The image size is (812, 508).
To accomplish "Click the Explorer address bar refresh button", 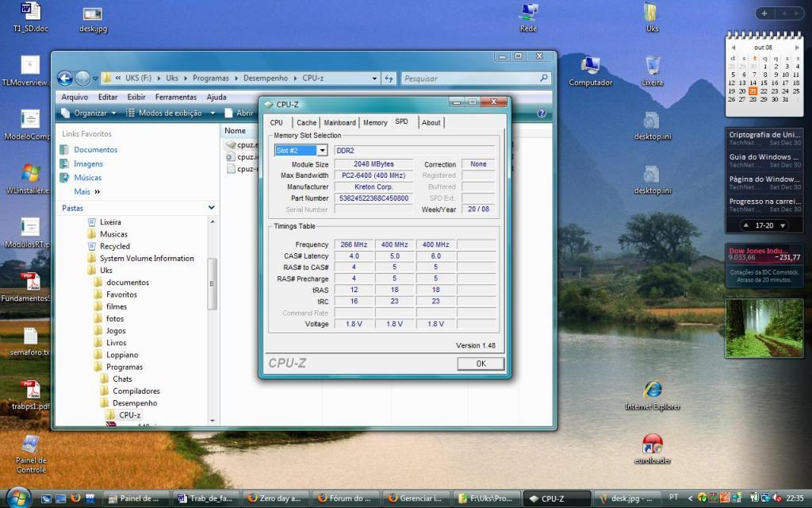I will (389, 79).
